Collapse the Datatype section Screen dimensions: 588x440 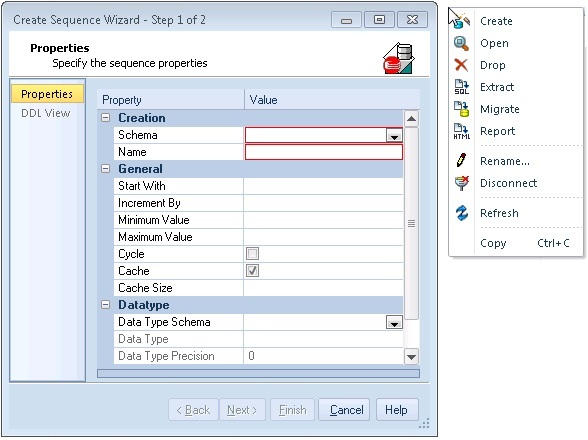106,305
